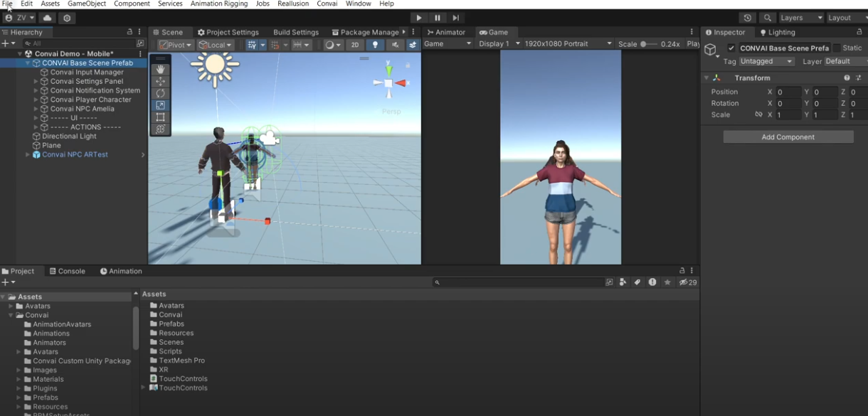Select the Hand tool in the Scene toolbar
Image resolution: width=868 pixels, height=416 pixels.
click(x=161, y=69)
